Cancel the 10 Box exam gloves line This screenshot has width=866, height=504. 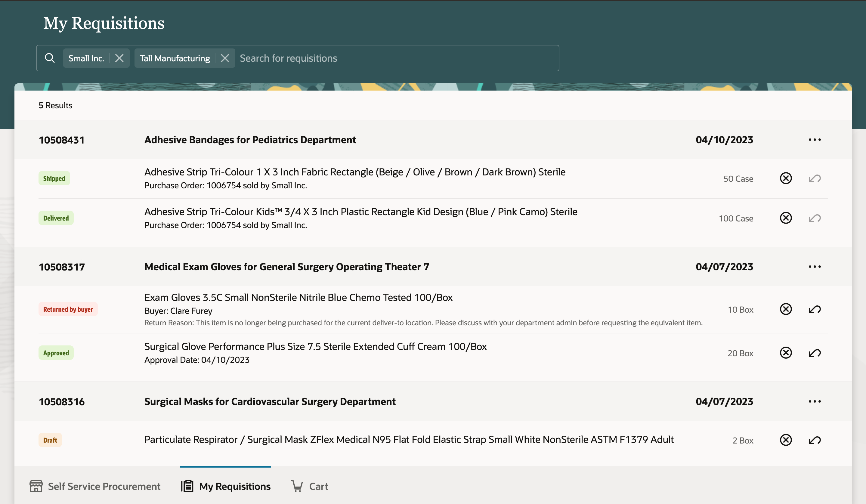click(x=786, y=309)
